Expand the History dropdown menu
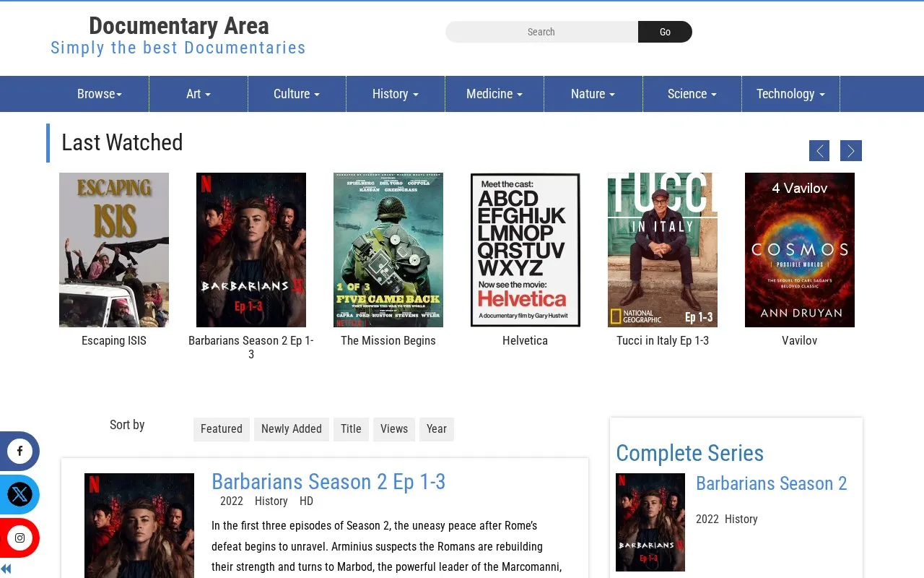The image size is (924, 578). pyautogui.click(x=396, y=94)
